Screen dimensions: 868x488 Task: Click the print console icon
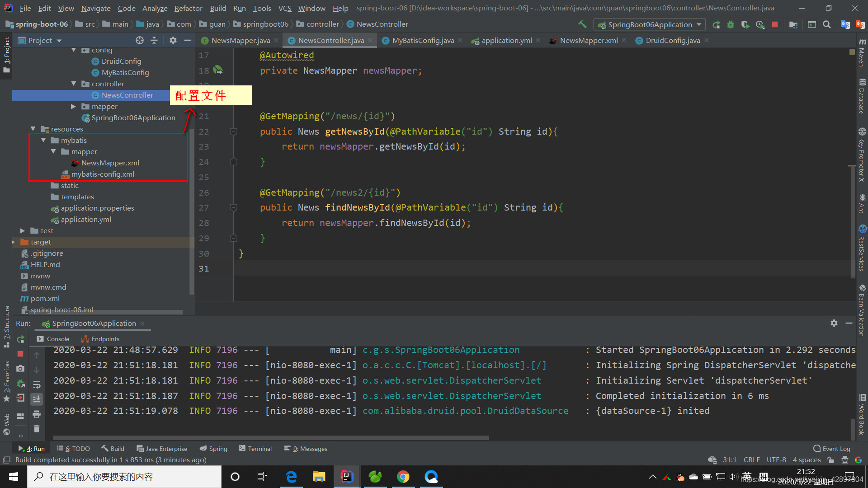coord(37,414)
